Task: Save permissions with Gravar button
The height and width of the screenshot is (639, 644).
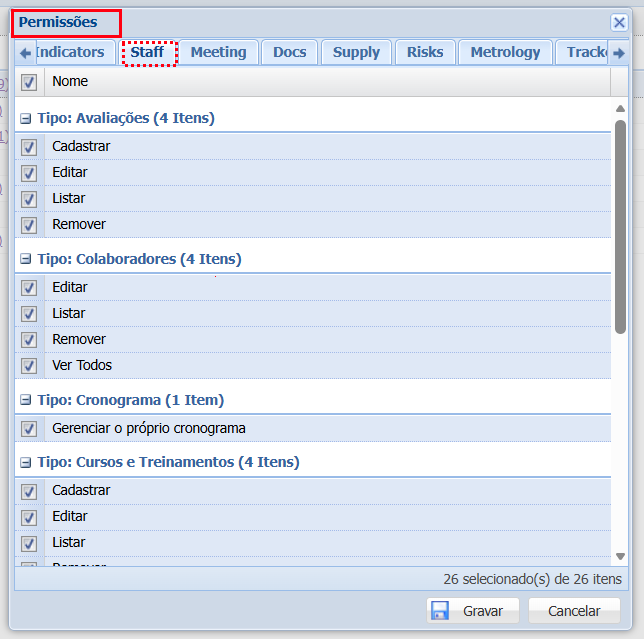Action: tap(472, 611)
